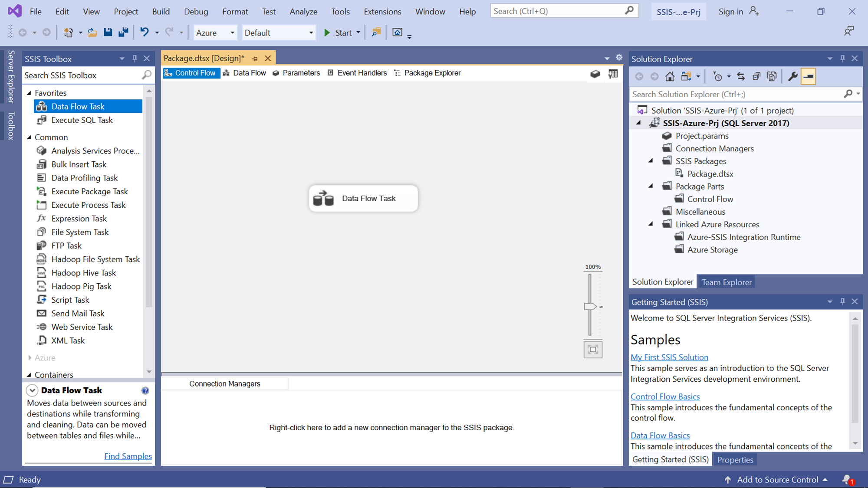868x488 pixels.
Task: Click the Home icon in Solution Explorer
Action: (x=670, y=77)
